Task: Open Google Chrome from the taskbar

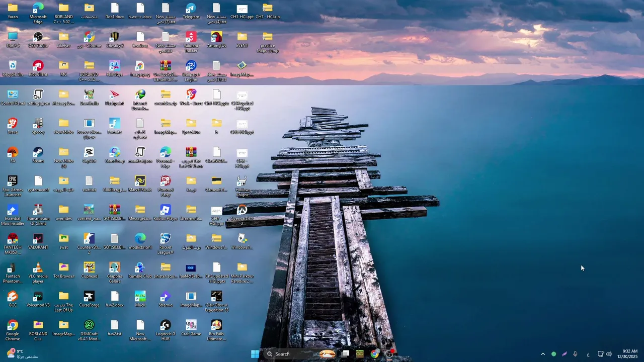Action: (x=374, y=354)
